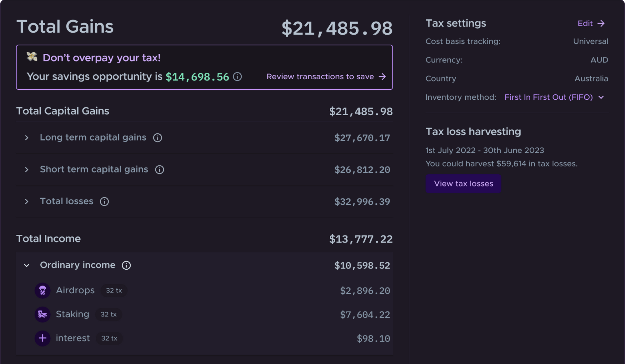This screenshot has width=625, height=364.
Task: Click the dropdown chevron after FIFO
Action: pyautogui.click(x=601, y=97)
